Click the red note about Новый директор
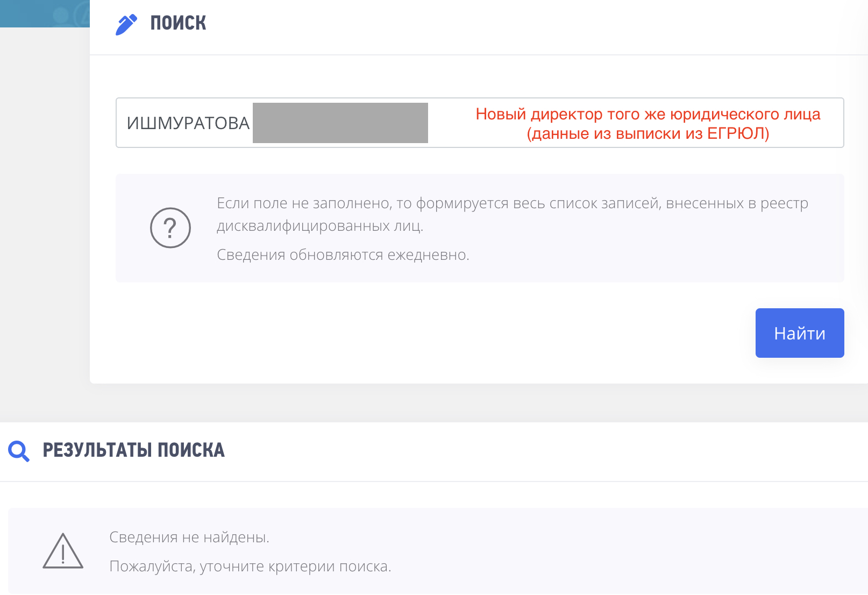The height and width of the screenshot is (595, 868). (x=648, y=123)
